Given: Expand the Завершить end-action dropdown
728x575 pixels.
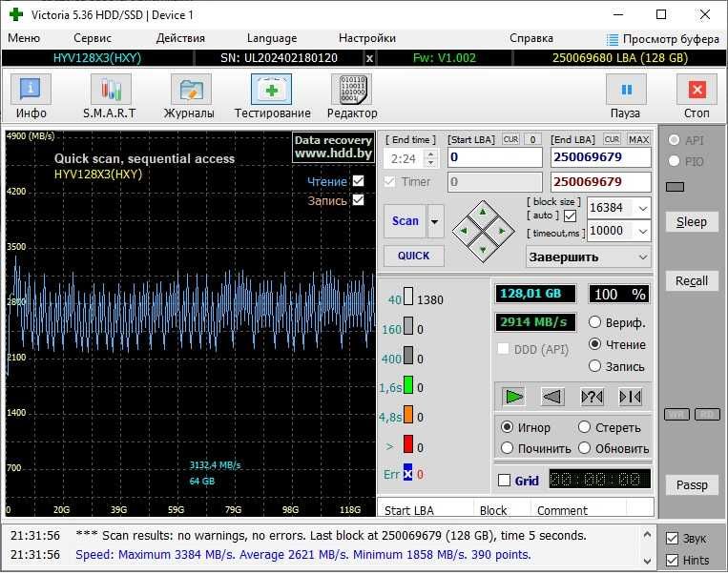Looking at the screenshot, I should [641, 257].
